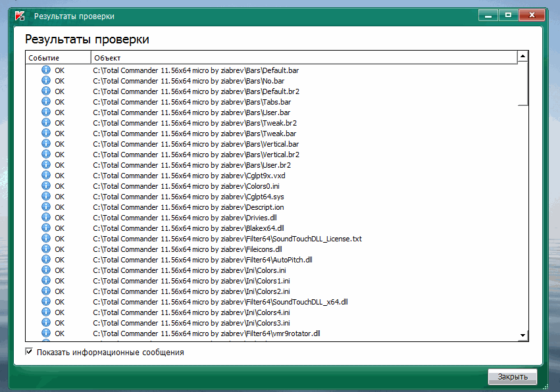Click the info icon beside Default.bar row
The width and height of the screenshot is (560, 392).
click(x=46, y=70)
